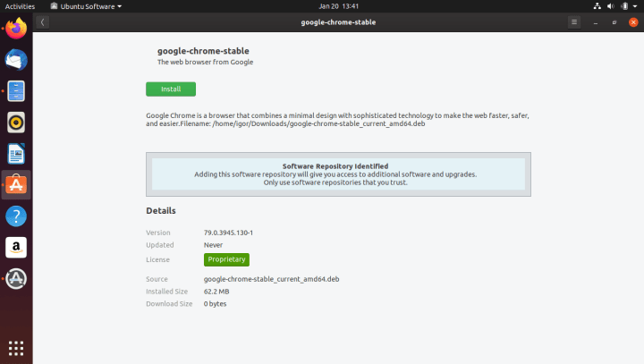Click the battery icon in system tray
644x364 pixels.
pyautogui.click(x=624, y=6)
